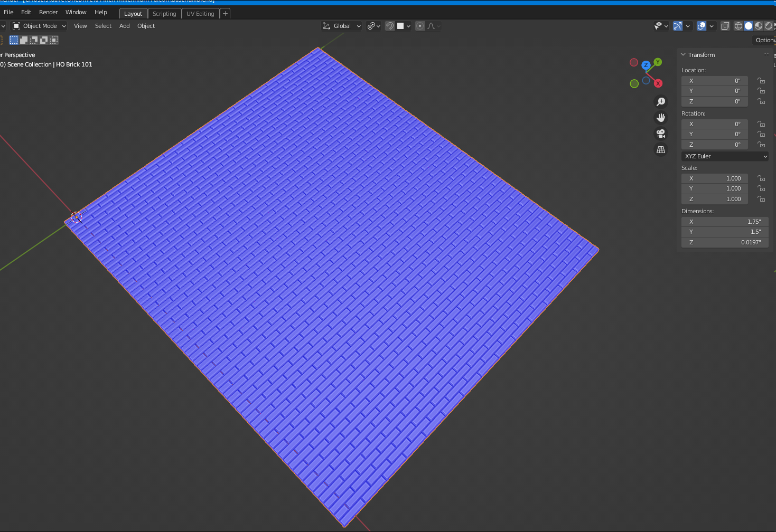Click the Scale X value field
The height and width of the screenshot is (532, 776).
[714, 178]
